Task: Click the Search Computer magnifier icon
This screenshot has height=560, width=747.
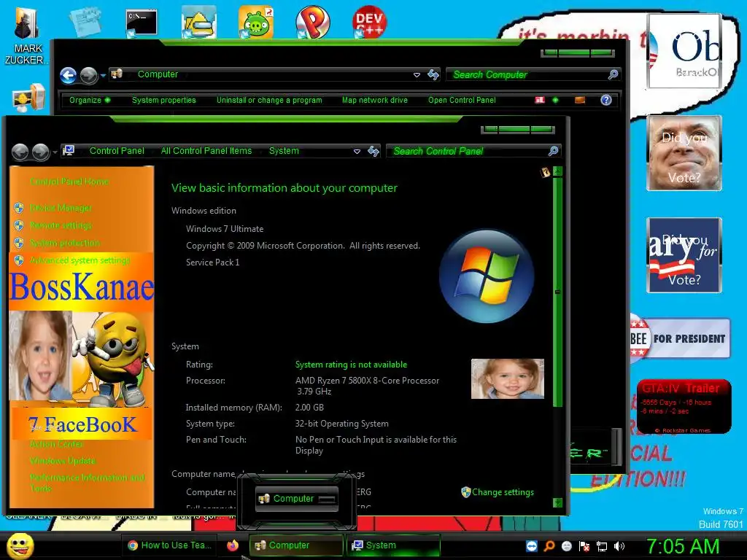Action: point(613,74)
